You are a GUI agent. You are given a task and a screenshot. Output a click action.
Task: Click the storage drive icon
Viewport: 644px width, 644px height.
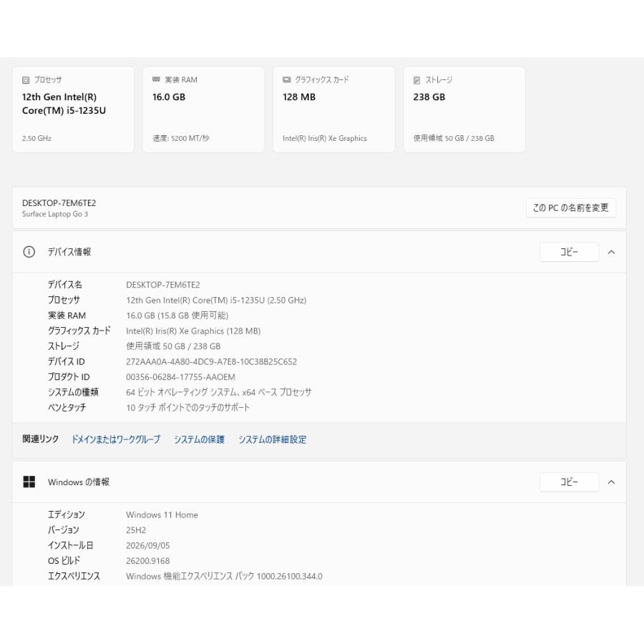pyautogui.click(x=416, y=80)
